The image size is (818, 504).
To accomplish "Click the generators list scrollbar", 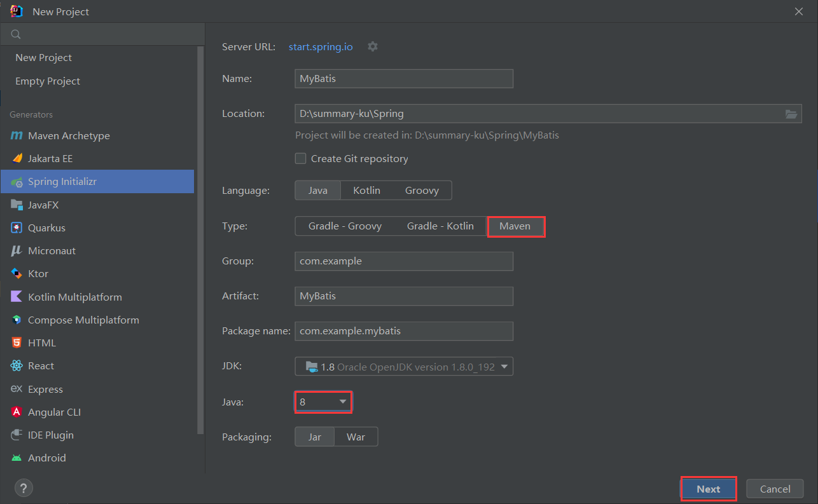I will (201, 242).
